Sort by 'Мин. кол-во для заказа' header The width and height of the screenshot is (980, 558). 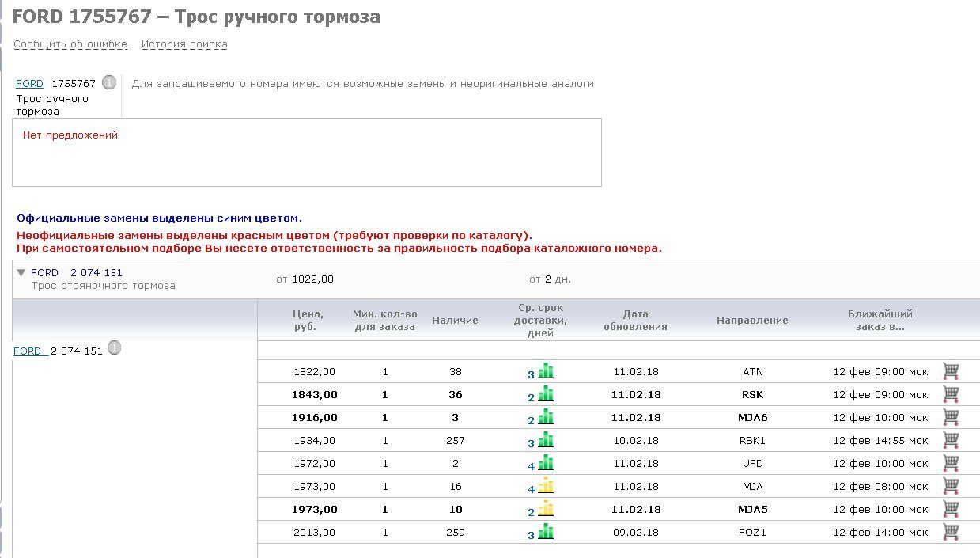pyautogui.click(x=384, y=320)
